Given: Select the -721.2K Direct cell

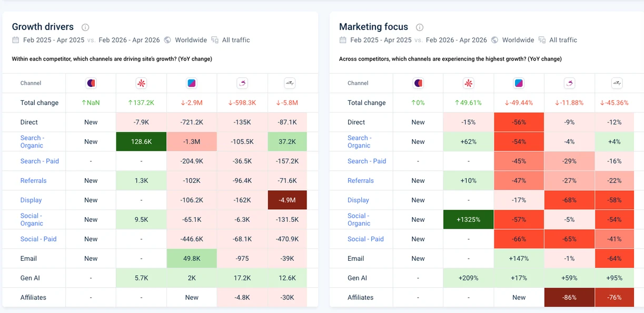Looking at the screenshot, I should tap(192, 122).
